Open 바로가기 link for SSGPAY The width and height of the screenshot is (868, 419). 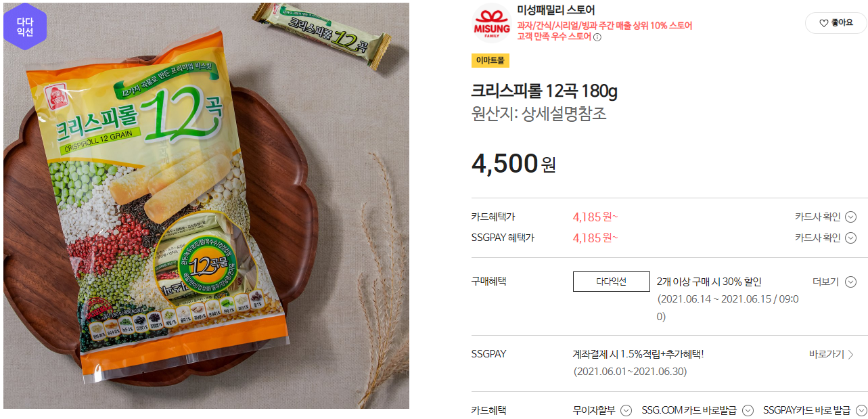click(x=831, y=354)
